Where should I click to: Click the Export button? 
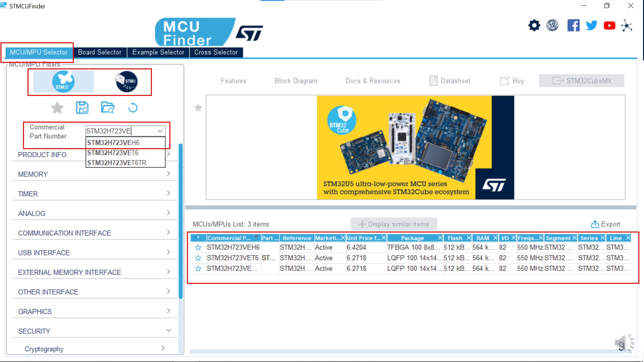[x=606, y=224]
